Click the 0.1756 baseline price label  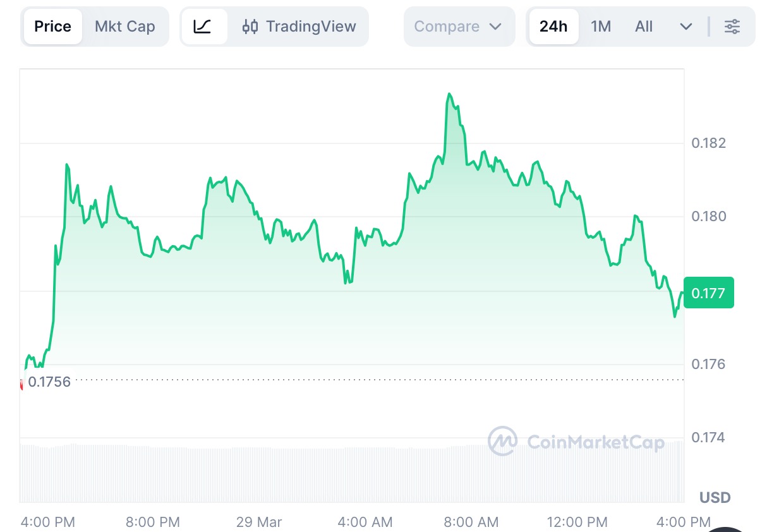(49, 382)
